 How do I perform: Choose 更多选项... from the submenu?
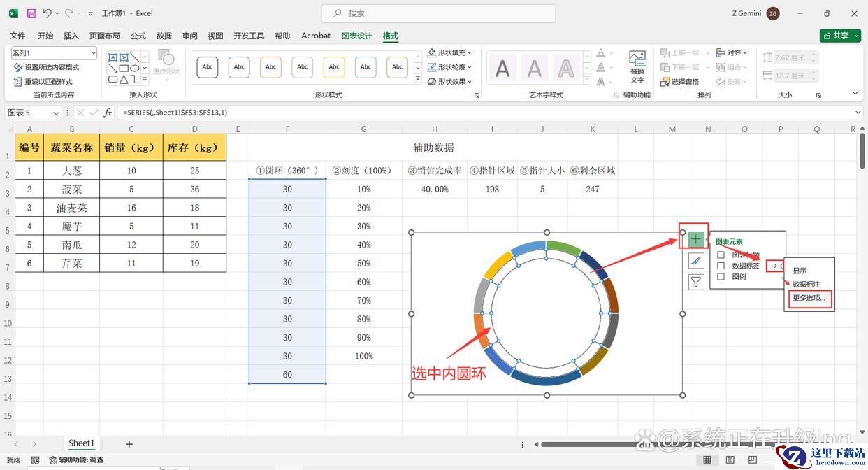(x=809, y=298)
